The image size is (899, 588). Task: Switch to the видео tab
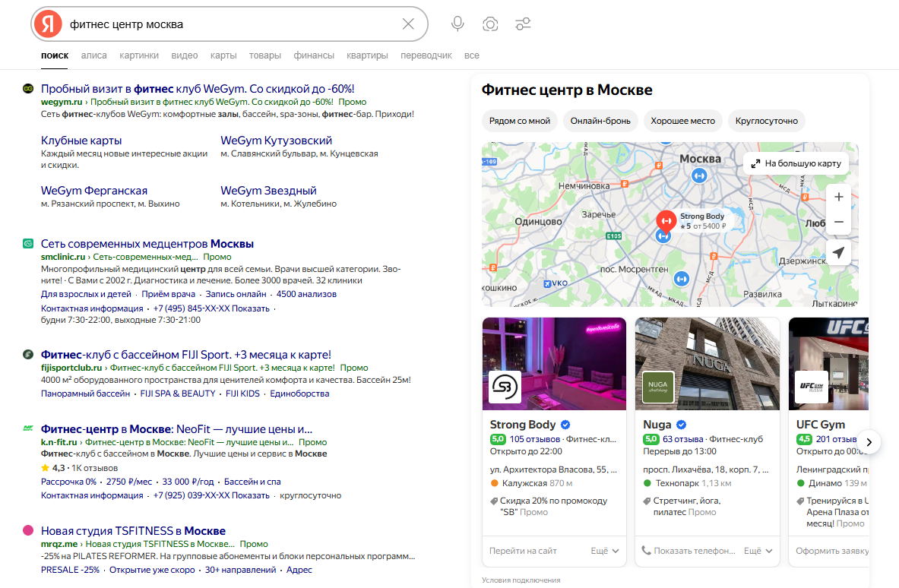click(185, 55)
